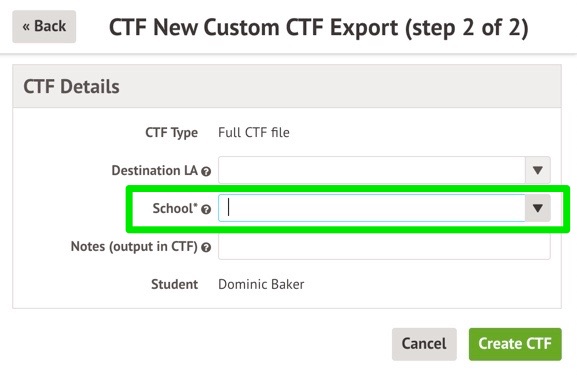The image size is (577, 375).
Task: Click the green Create CTF button
Action: [x=515, y=344]
